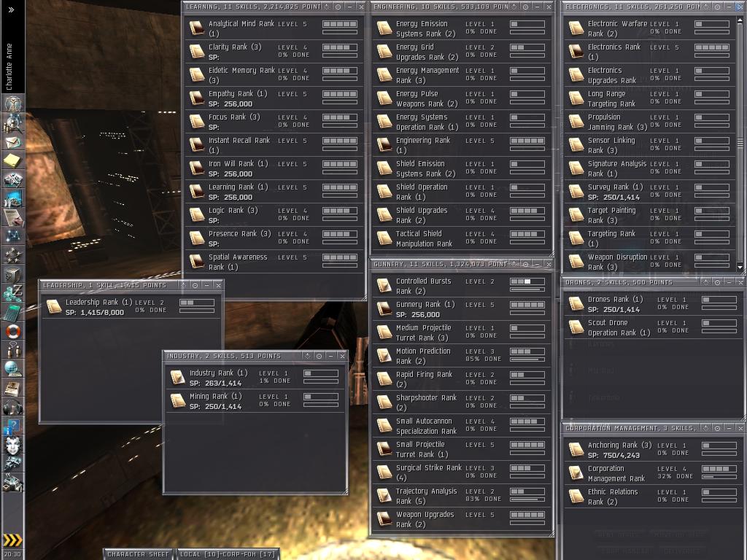Toggle pin circle on Drones window
The image size is (747, 560).
pyautogui.click(x=718, y=282)
